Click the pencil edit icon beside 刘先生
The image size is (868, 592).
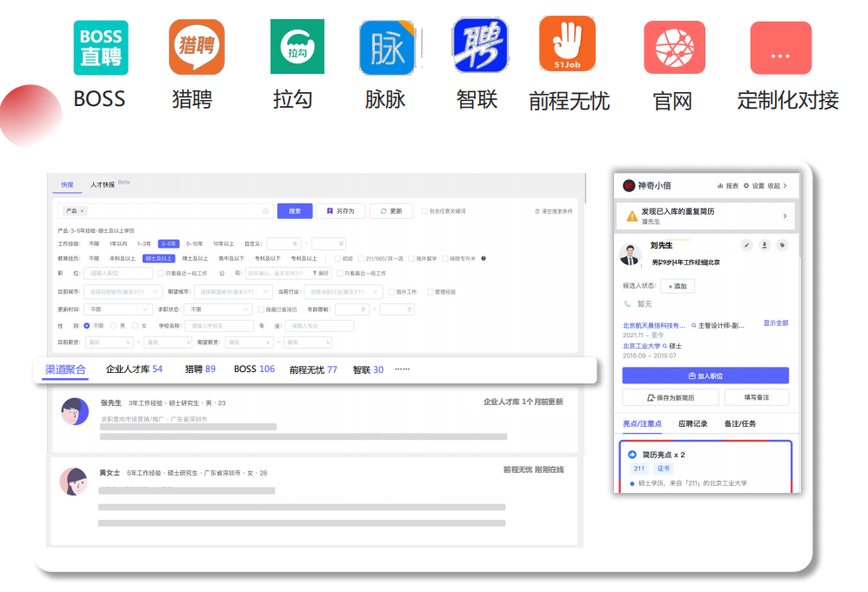click(x=747, y=245)
